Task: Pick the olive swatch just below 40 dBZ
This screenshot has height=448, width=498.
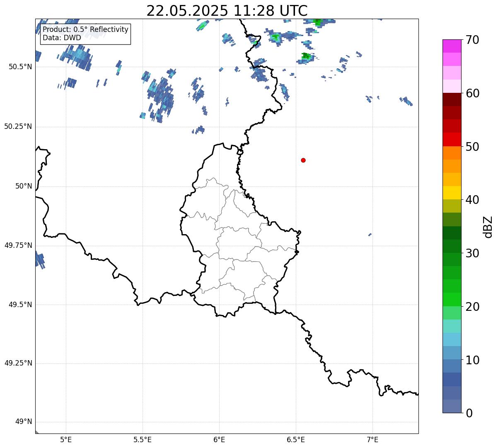Action: (x=452, y=206)
